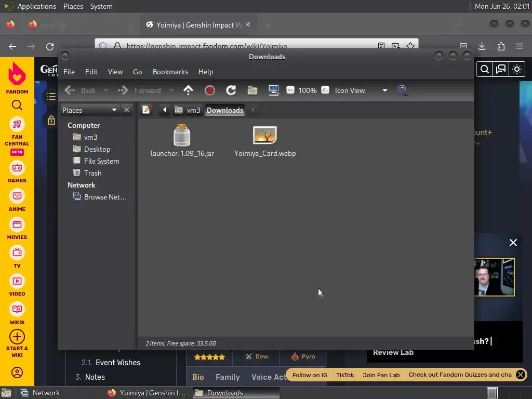
Task: Go to vm3 in the path bar
Action: 188,110
